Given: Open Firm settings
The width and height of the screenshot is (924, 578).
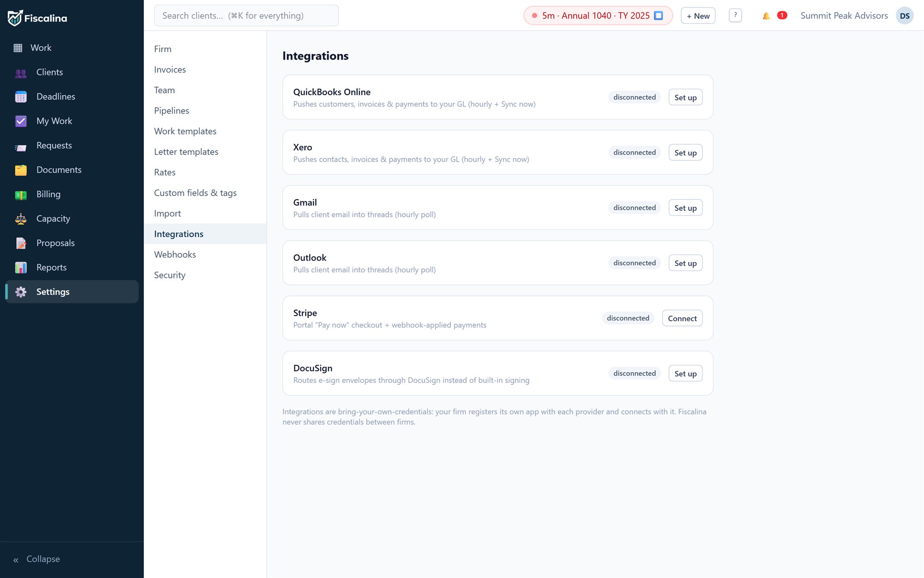Looking at the screenshot, I should pos(206,49).
